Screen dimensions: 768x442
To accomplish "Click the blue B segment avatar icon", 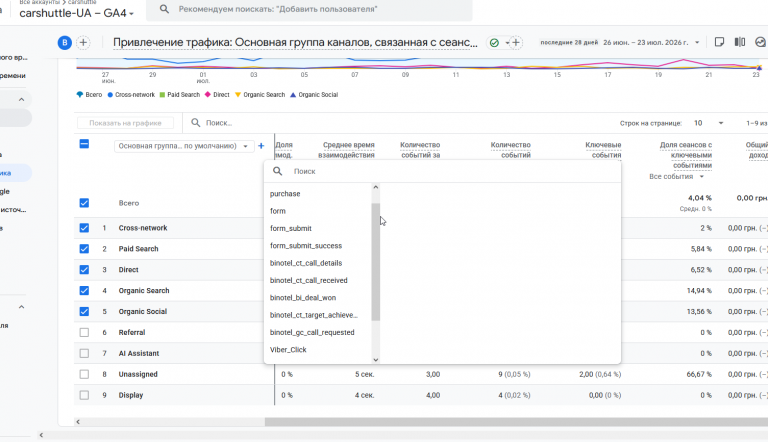I will (65, 43).
